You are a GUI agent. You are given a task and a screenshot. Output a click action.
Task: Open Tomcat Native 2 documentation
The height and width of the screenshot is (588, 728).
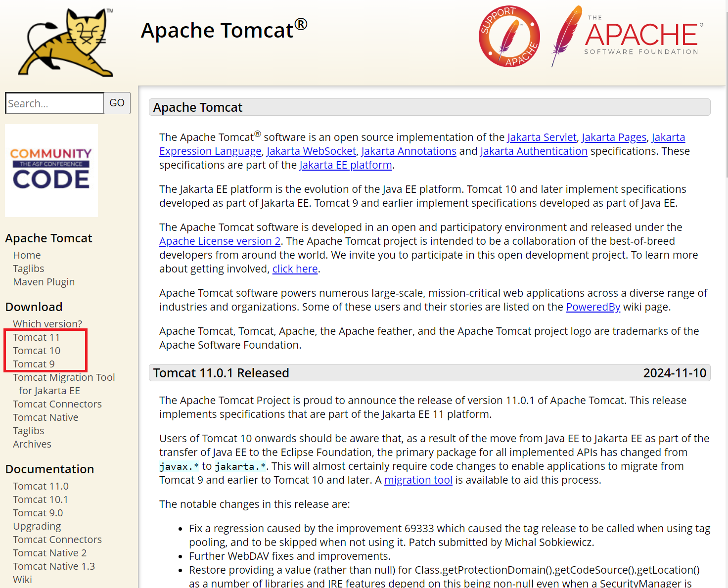pyautogui.click(x=50, y=553)
